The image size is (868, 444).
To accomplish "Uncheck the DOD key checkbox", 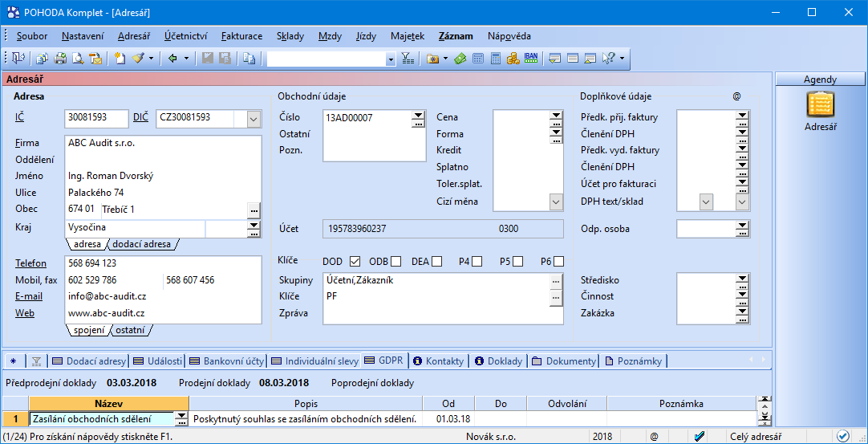I will (355, 261).
